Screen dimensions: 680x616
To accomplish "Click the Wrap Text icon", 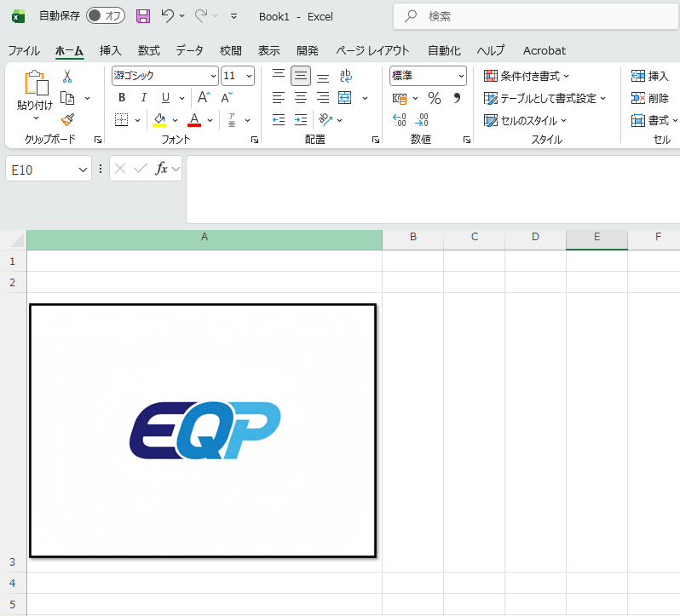I will [x=346, y=77].
